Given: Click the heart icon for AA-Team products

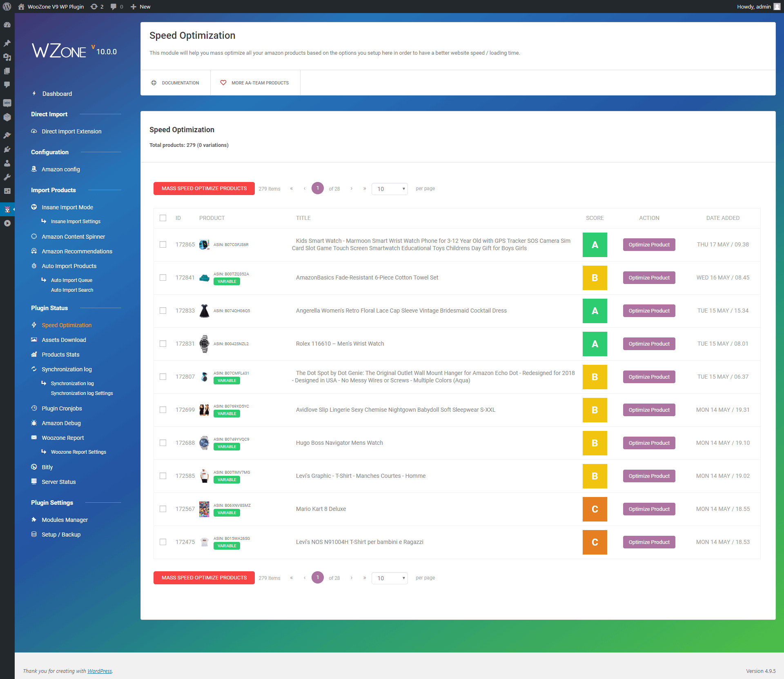Looking at the screenshot, I should [223, 83].
